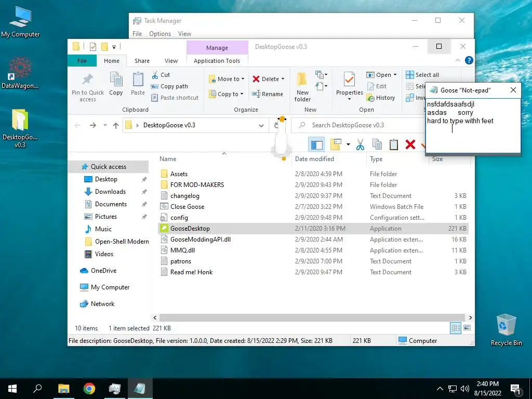Click the copy icon in the lower toolbar
The height and width of the screenshot is (399, 532).
click(x=377, y=144)
